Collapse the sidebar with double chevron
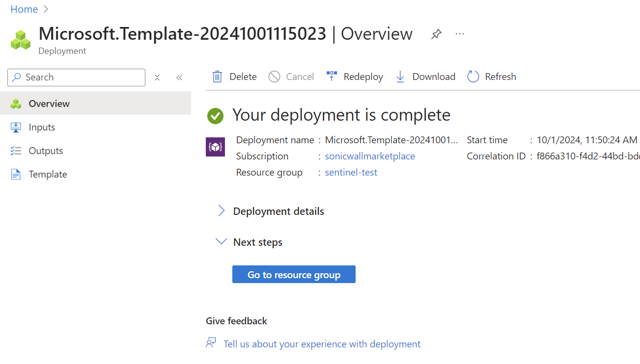Viewport: 640px width, 364px height. [x=179, y=78]
